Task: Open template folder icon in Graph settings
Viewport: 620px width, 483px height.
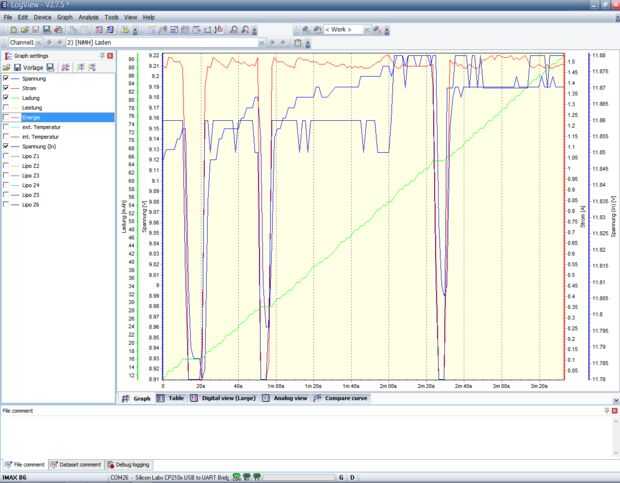Action: coord(6,68)
